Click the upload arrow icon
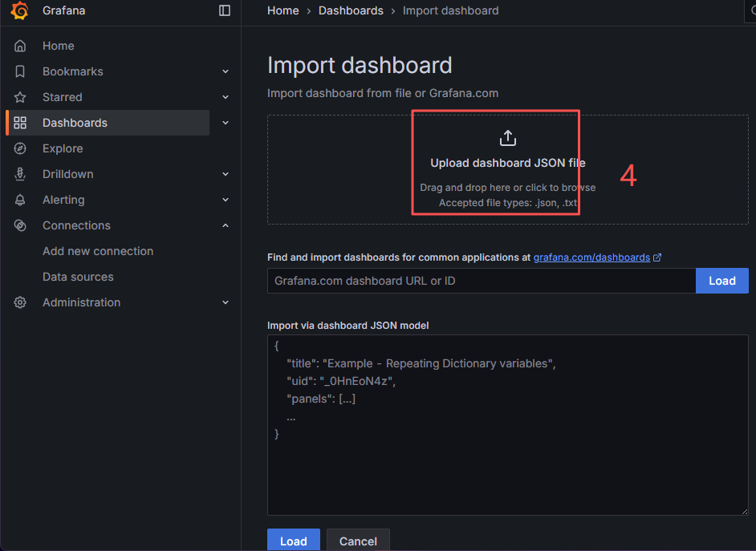 [x=508, y=138]
